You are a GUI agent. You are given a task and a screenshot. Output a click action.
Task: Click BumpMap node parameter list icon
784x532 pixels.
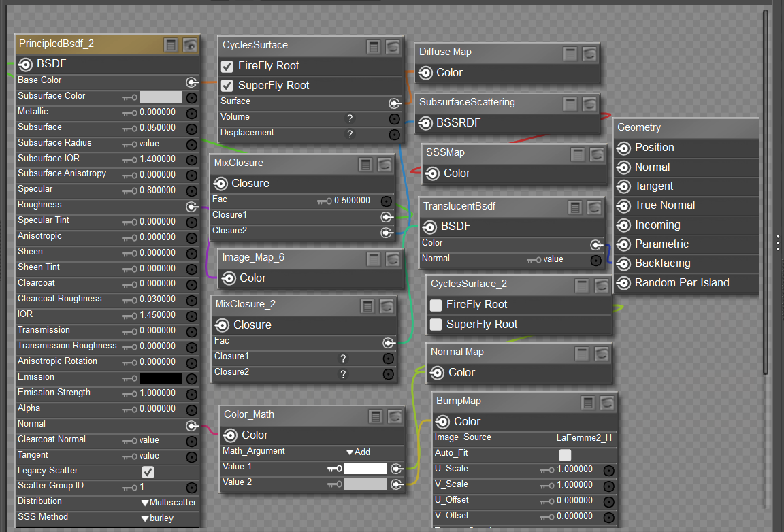(x=588, y=403)
